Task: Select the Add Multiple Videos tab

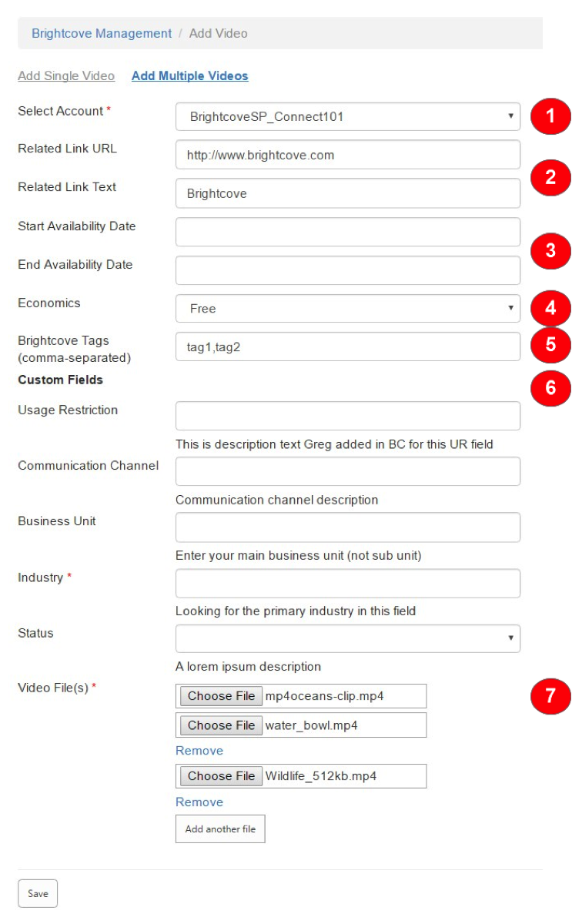Action: (x=189, y=75)
